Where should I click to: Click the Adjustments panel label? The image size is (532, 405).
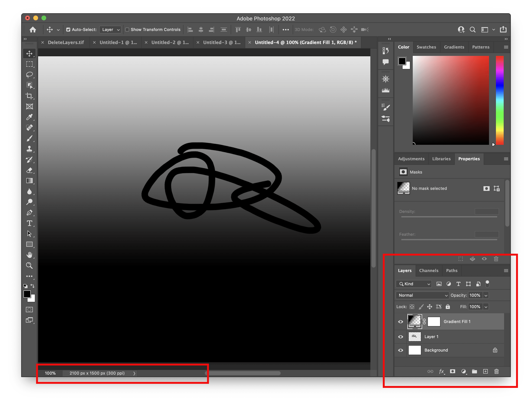point(411,159)
